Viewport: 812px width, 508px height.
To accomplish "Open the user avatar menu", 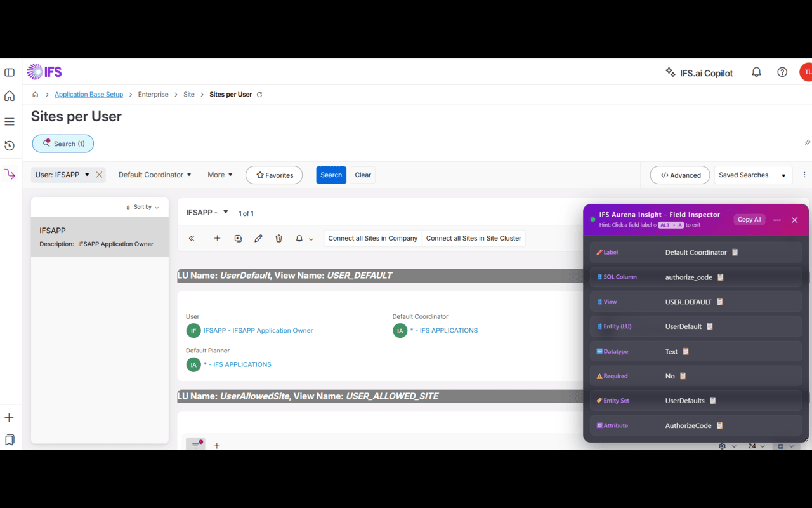I will point(806,72).
